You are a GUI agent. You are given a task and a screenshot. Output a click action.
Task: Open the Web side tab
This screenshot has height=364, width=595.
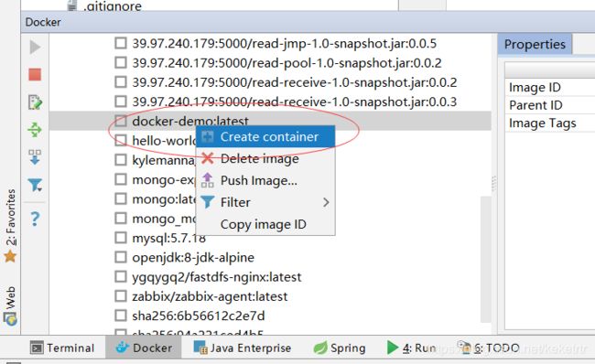tap(10, 306)
